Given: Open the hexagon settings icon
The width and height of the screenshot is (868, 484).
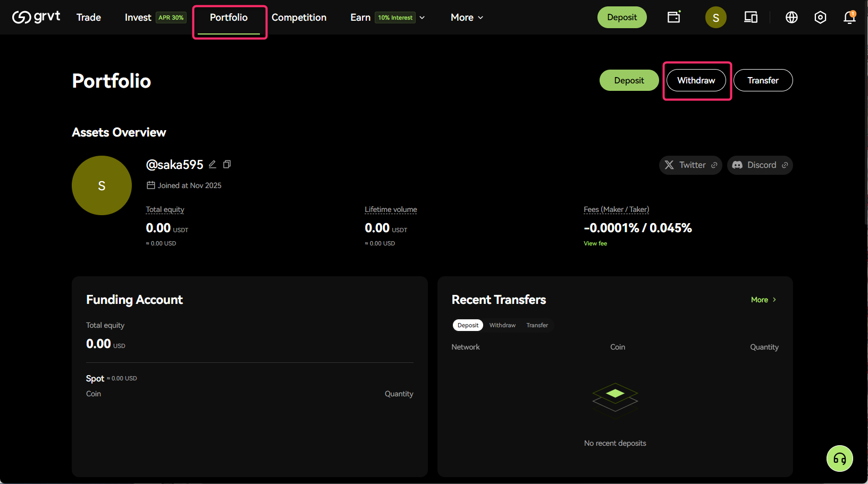Looking at the screenshot, I should [x=820, y=18].
